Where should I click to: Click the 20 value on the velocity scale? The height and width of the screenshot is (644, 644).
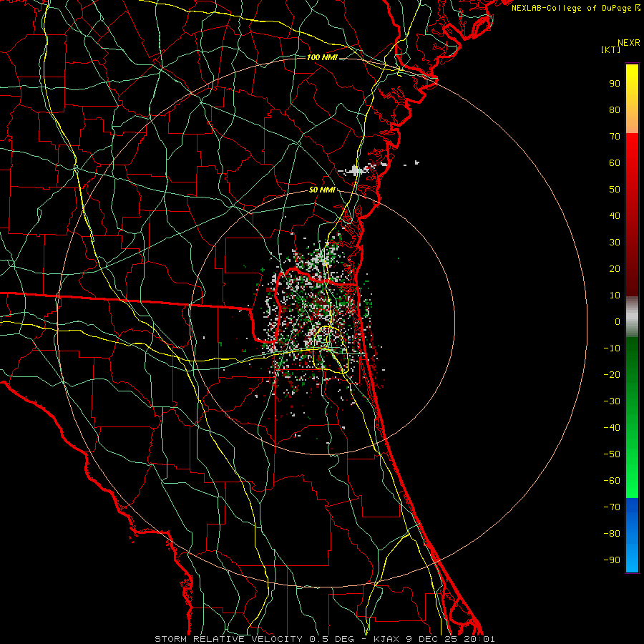pos(615,268)
